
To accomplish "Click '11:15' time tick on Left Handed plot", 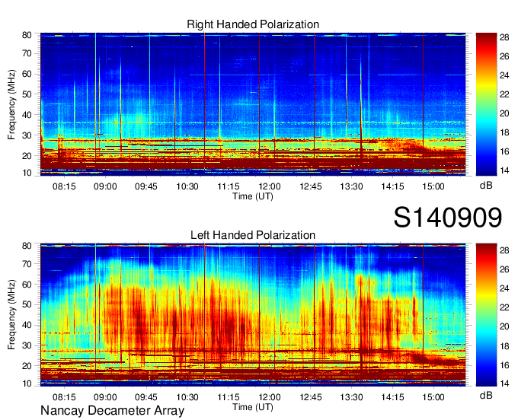I will 229,397.
